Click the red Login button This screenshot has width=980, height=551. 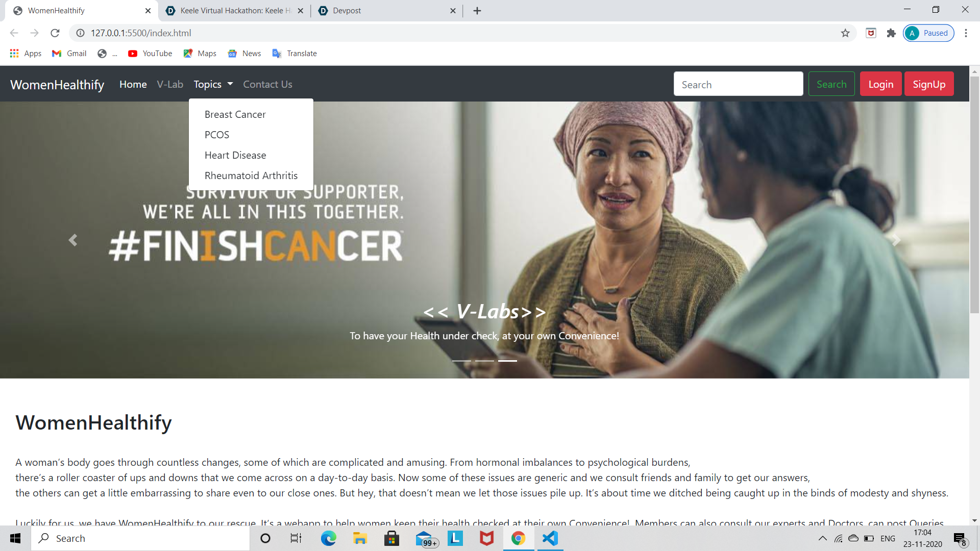[880, 84]
